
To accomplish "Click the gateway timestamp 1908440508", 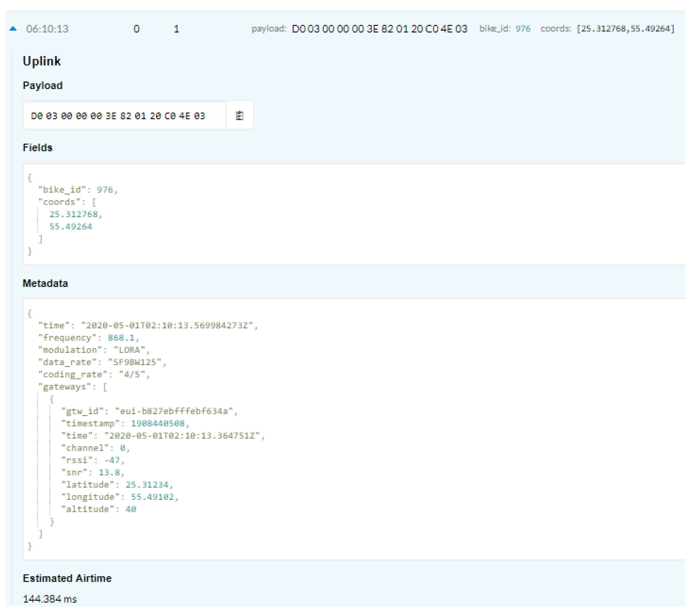I will coord(158,423).
